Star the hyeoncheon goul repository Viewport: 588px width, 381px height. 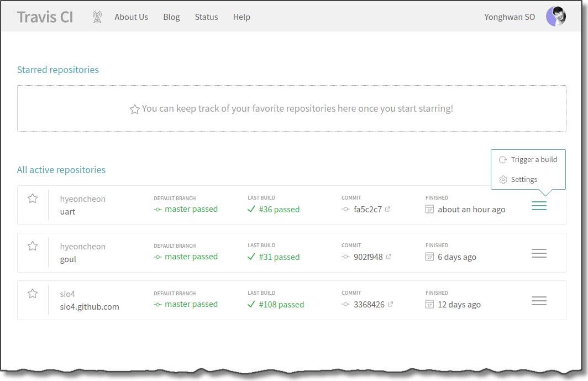pos(33,246)
